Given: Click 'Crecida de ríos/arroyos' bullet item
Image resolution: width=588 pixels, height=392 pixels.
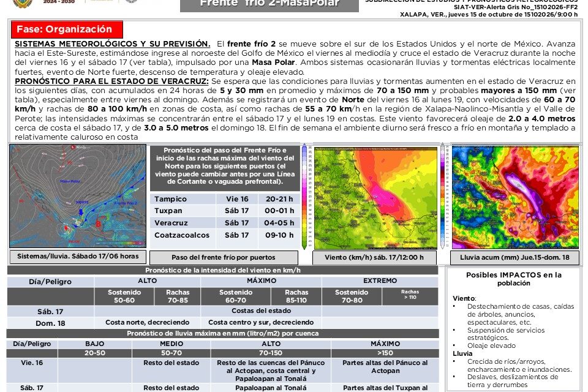Looking at the screenshot, I should 519,366.
